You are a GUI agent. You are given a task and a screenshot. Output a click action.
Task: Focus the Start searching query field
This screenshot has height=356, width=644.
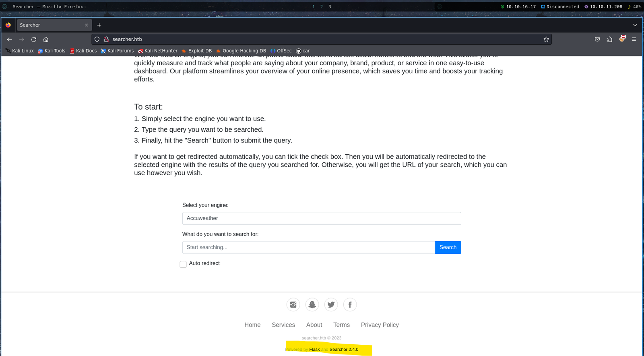(308, 247)
